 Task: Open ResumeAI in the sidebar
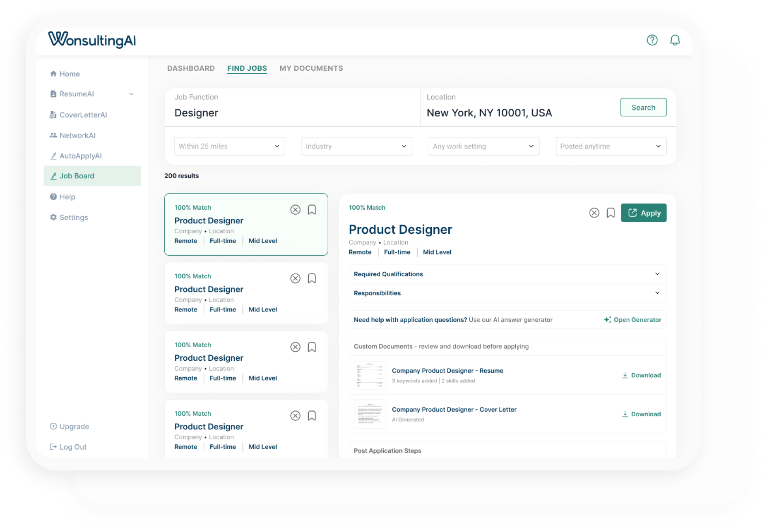coord(72,94)
